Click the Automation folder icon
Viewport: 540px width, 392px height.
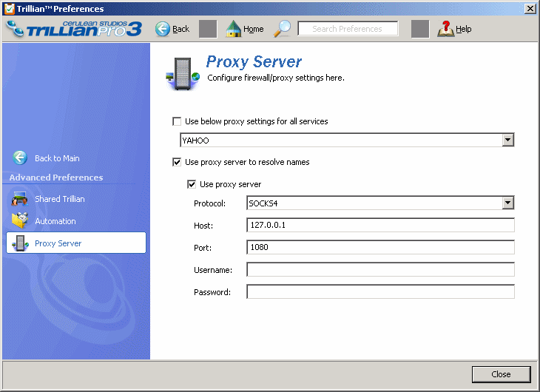pos(20,221)
